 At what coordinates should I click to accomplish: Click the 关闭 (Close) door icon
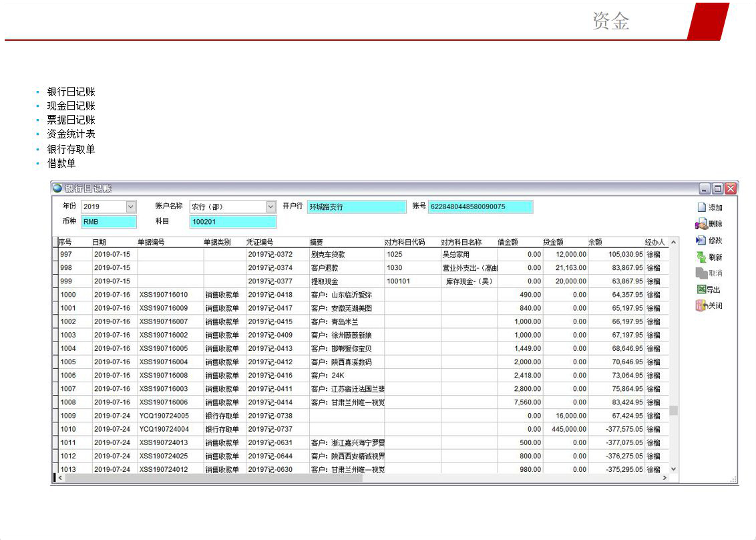701,306
